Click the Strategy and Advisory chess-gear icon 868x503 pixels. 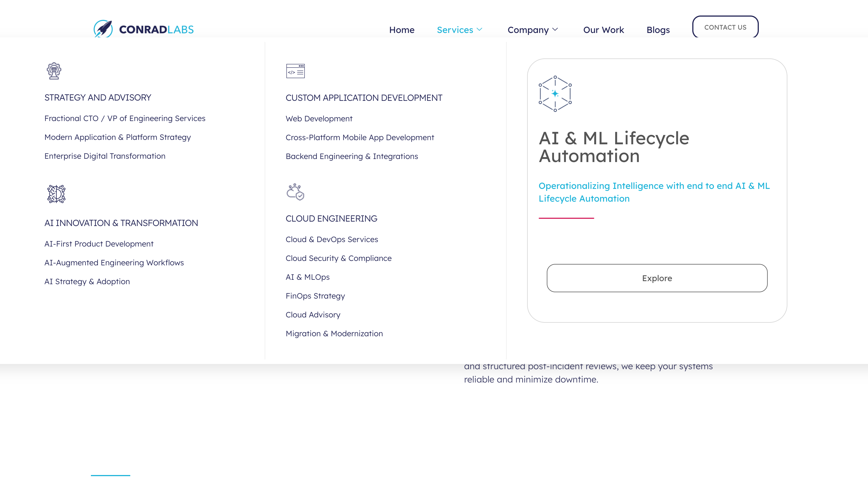click(x=54, y=71)
